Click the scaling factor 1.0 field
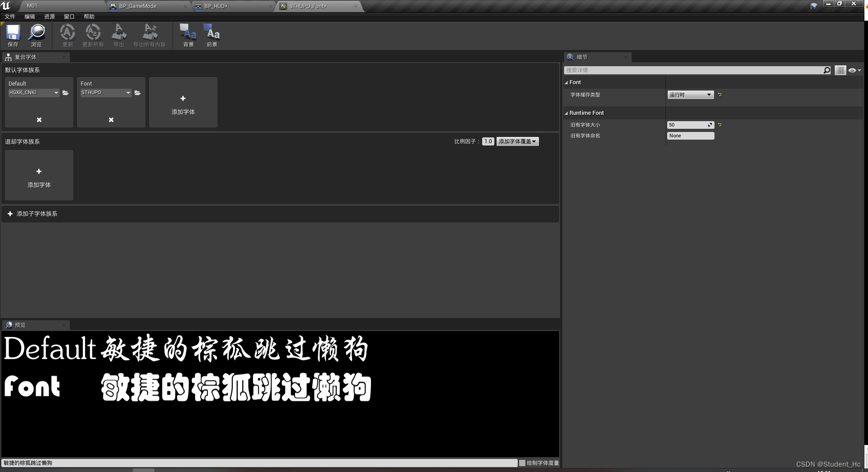Screen dimensions: 868x472 click(x=488, y=141)
